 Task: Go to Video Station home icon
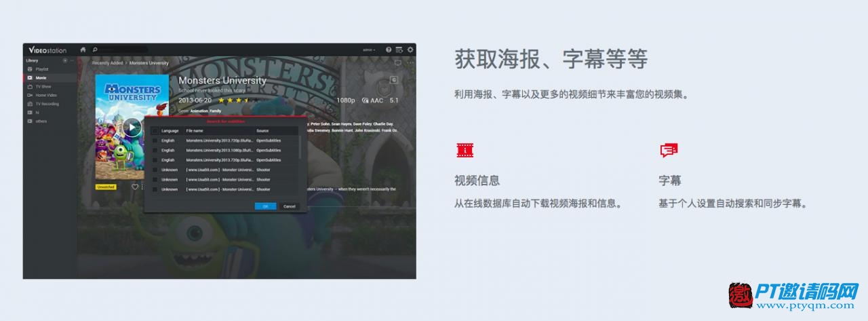coord(83,50)
